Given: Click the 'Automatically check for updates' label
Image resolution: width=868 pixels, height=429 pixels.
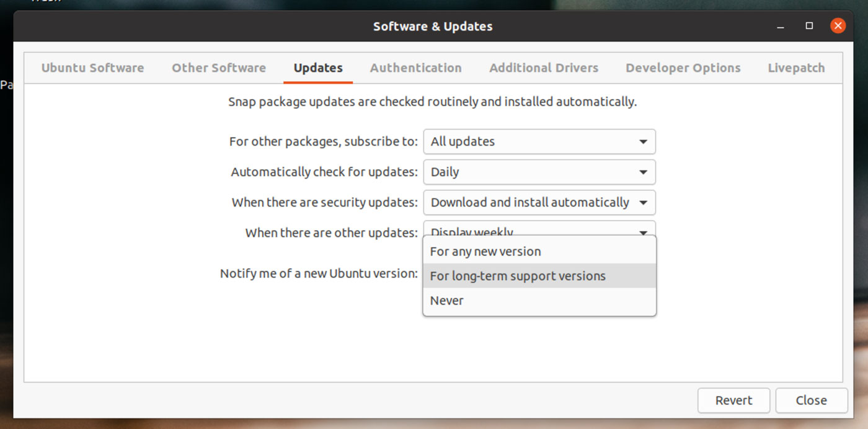Looking at the screenshot, I should pyautogui.click(x=324, y=172).
